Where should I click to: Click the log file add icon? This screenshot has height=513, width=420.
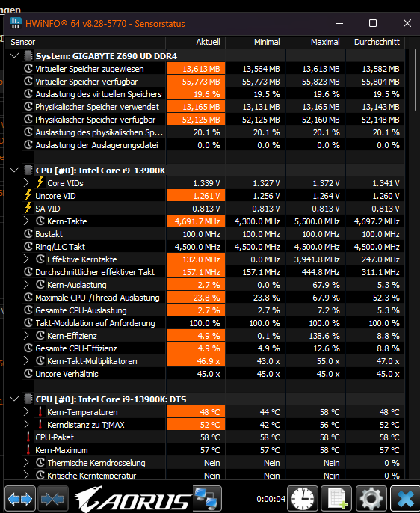(336, 499)
